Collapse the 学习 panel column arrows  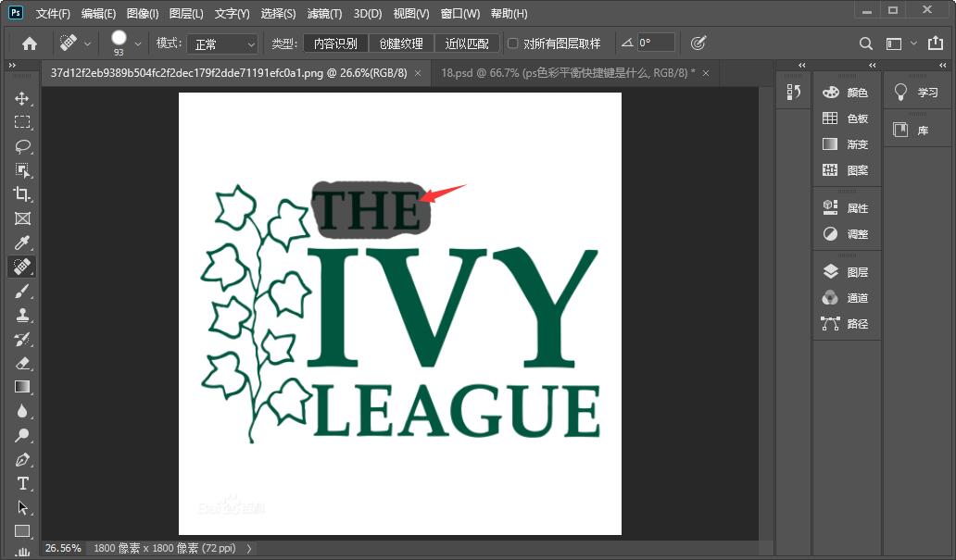pos(943,65)
